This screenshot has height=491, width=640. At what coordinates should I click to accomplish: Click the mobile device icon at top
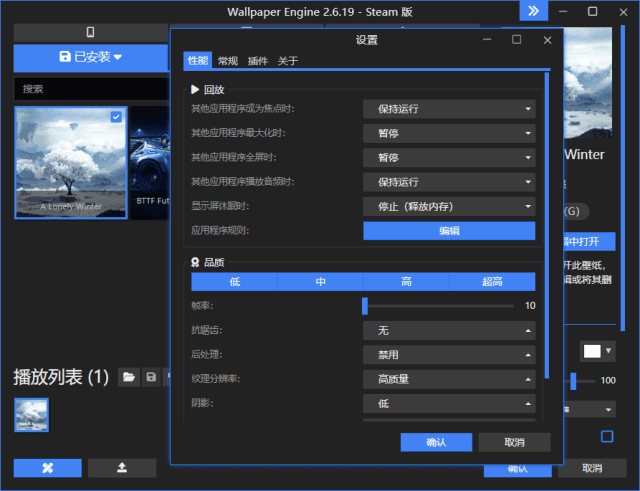coord(90,32)
